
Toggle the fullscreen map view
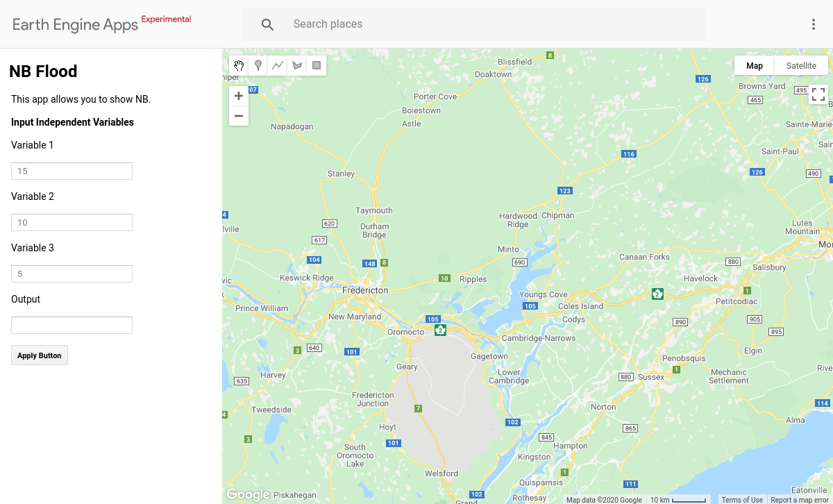tap(818, 93)
